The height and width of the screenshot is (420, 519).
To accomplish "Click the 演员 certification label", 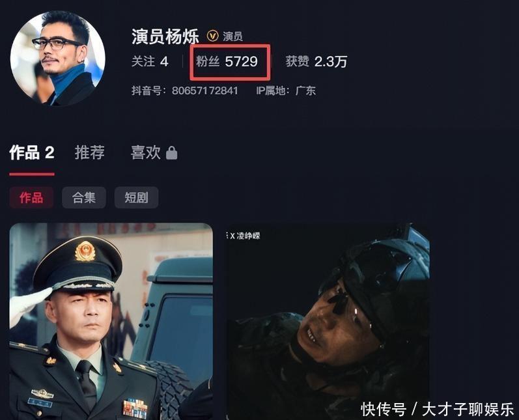I will pos(232,36).
